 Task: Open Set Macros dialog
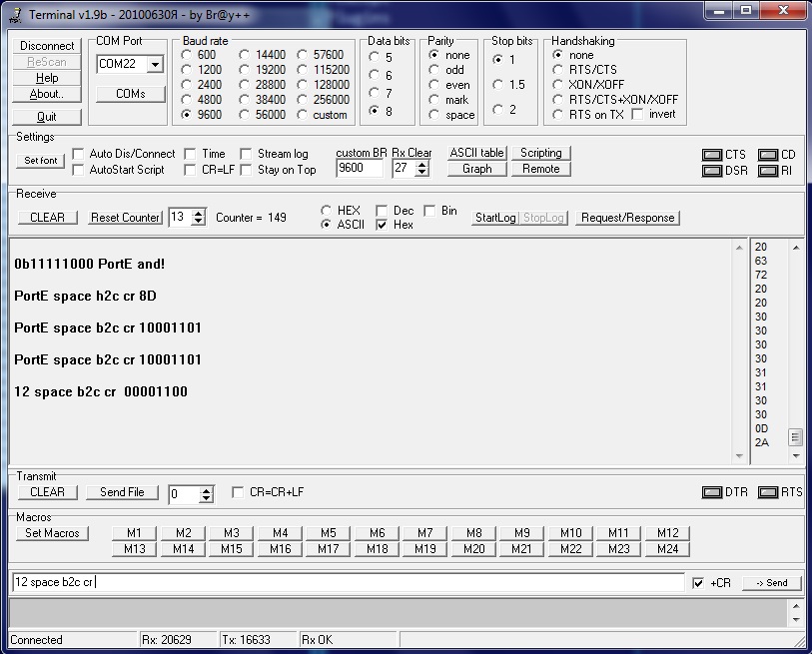coord(52,533)
